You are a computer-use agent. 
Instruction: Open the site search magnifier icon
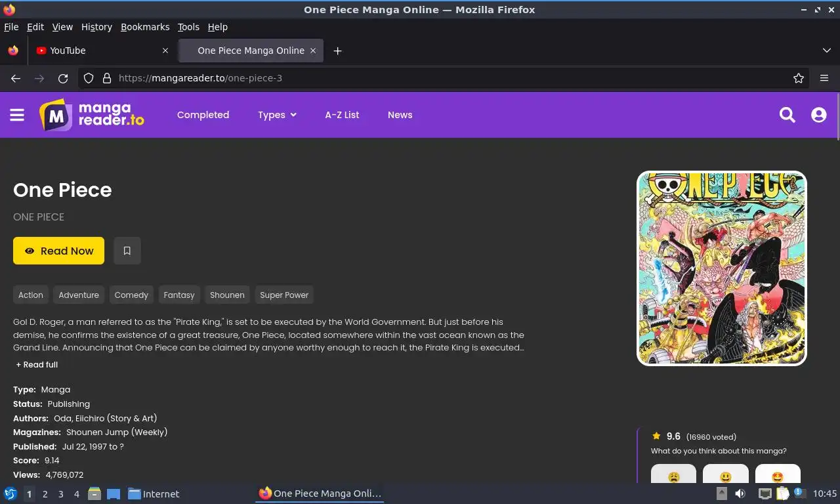pyautogui.click(x=787, y=115)
